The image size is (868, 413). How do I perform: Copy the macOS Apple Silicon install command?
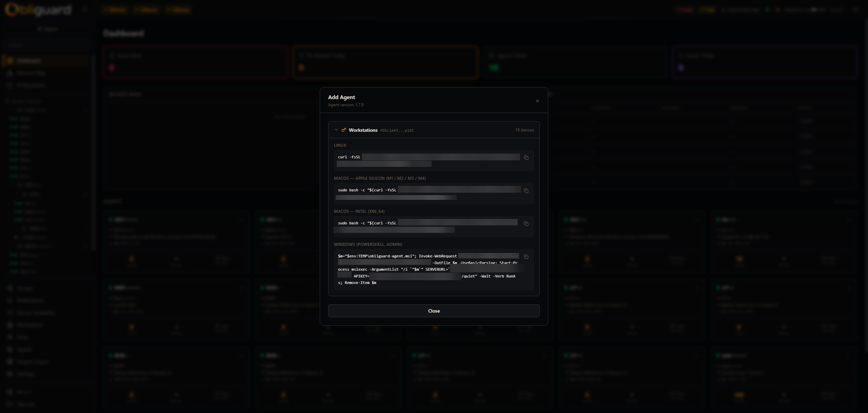(526, 191)
